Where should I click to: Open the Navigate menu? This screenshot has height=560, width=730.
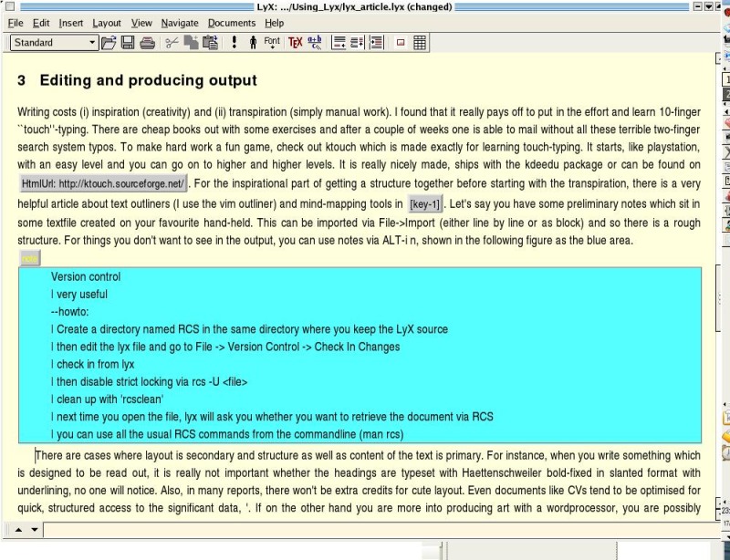pos(179,23)
